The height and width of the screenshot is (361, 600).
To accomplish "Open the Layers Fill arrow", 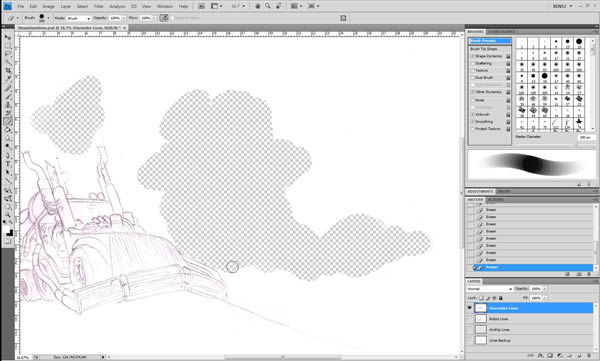I will click(x=545, y=298).
